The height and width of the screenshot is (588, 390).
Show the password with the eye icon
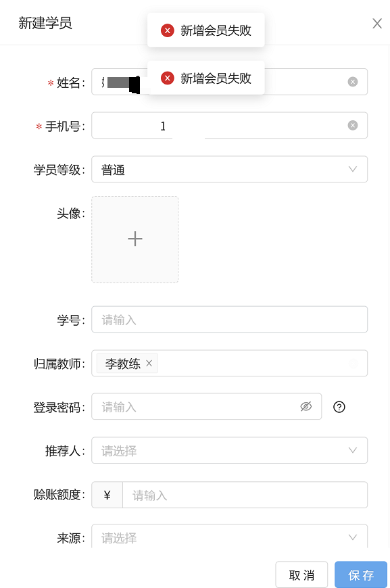point(306,406)
